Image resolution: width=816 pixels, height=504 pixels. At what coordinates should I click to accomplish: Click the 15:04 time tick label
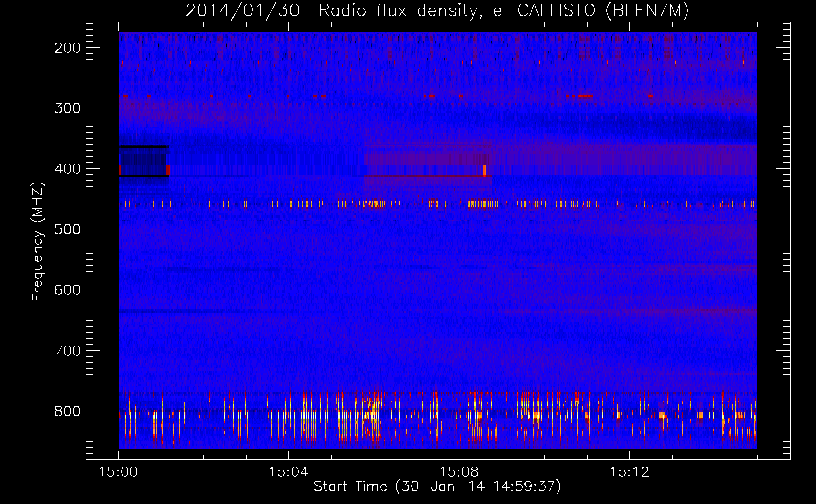click(288, 472)
